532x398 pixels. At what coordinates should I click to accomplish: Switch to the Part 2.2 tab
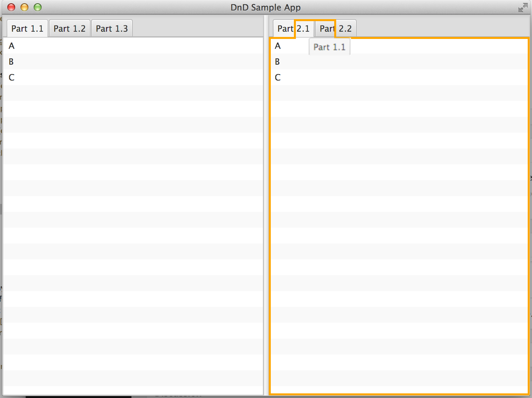click(336, 29)
